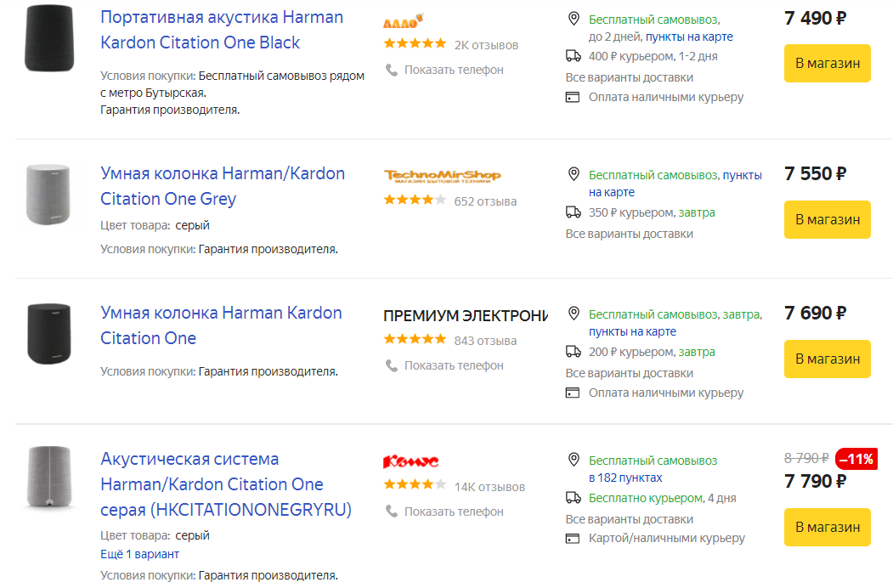
Task: Click В магазин for the 7 550 ₽ offer
Action: [x=827, y=219]
